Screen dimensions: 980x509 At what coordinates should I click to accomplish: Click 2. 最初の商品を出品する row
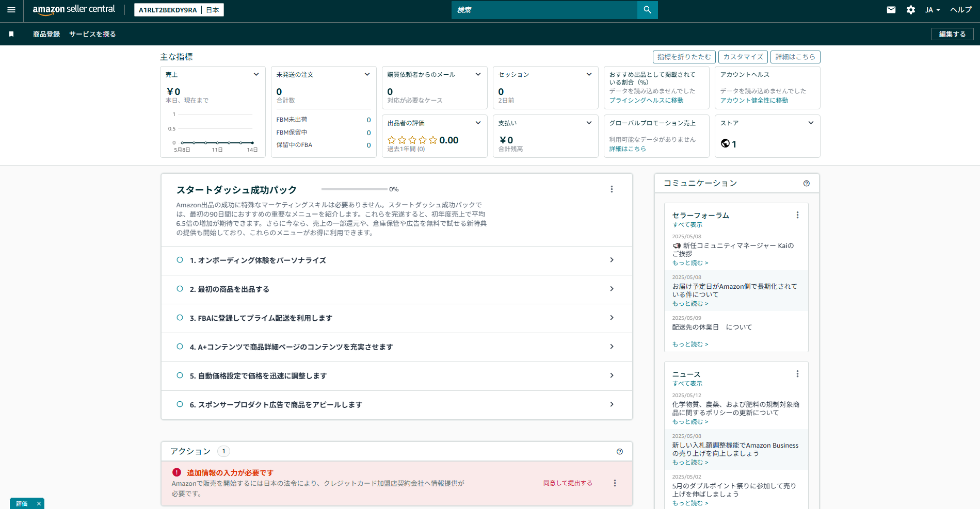click(396, 289)
